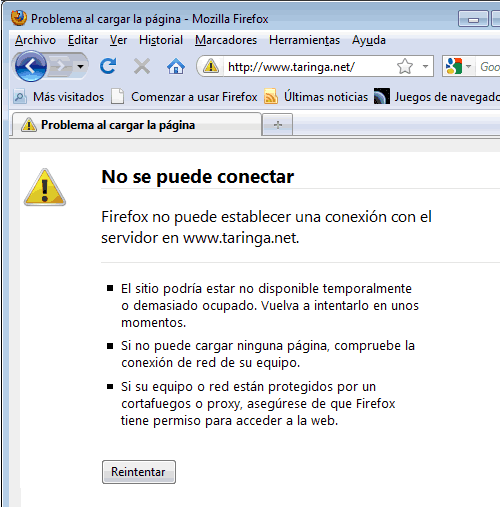This screenshot has height=507, width=500.
Task: Expand the address bar URL history dropdown
Action: (425, 66)
